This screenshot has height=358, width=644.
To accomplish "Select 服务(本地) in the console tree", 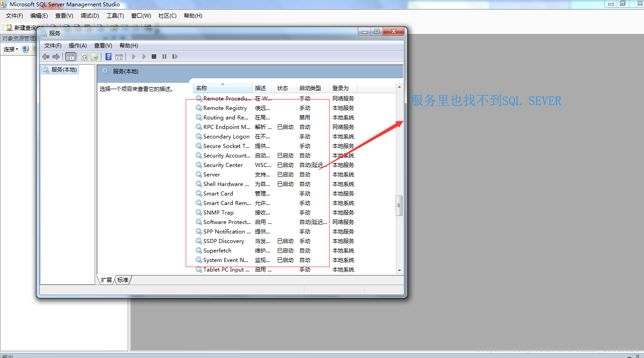I will click(x=60, y=70).
